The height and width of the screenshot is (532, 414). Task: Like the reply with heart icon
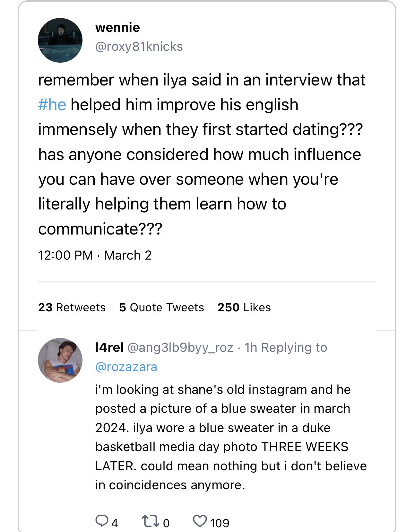(x=200, y=521)
